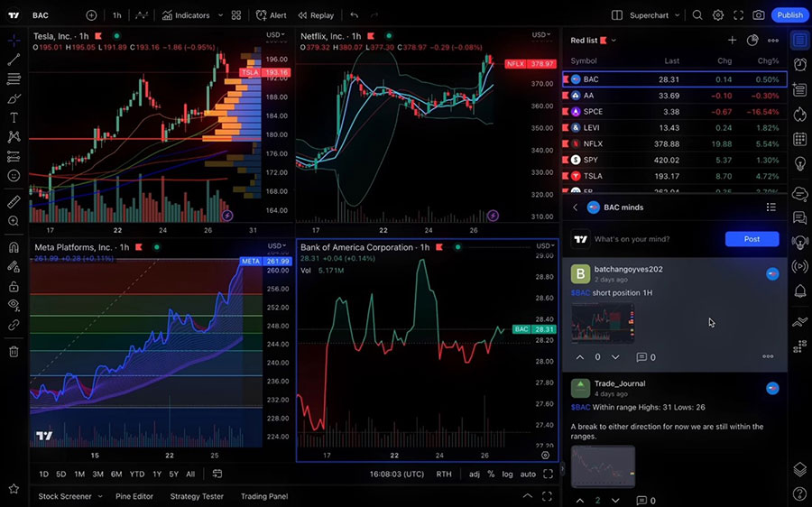Click the Publish button
The width and height of the screenshot is (812, 507).
tap(789, 15)
